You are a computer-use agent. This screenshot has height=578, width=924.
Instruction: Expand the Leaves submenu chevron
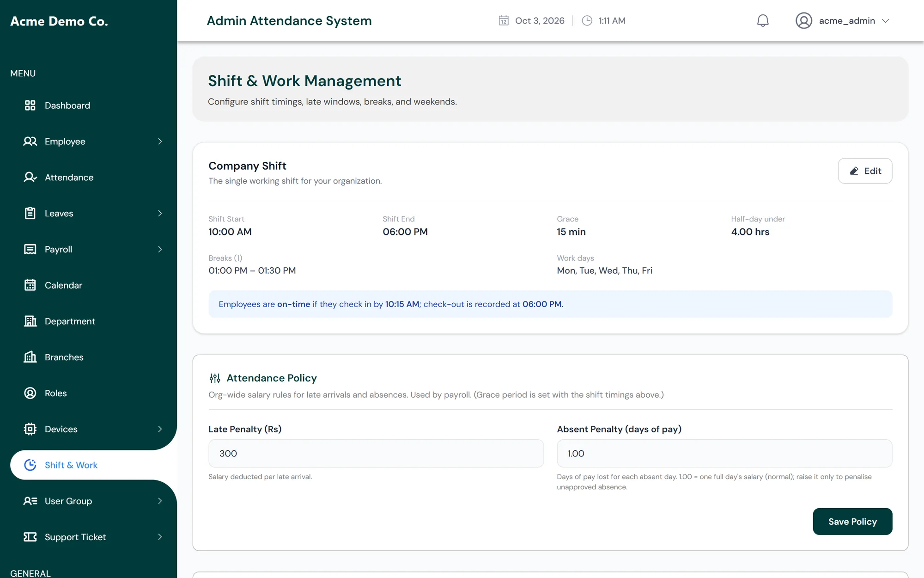pyautogui.click(x=160, y=213)
